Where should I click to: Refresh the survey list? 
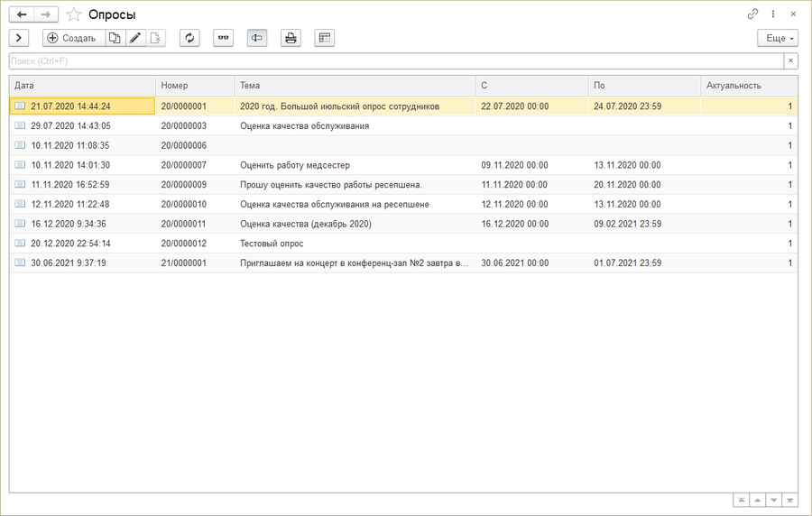click(189, 38)
